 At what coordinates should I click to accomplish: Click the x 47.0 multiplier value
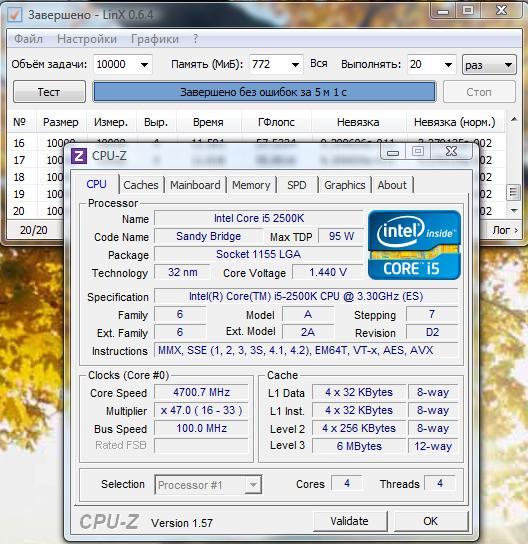[201, 410]
